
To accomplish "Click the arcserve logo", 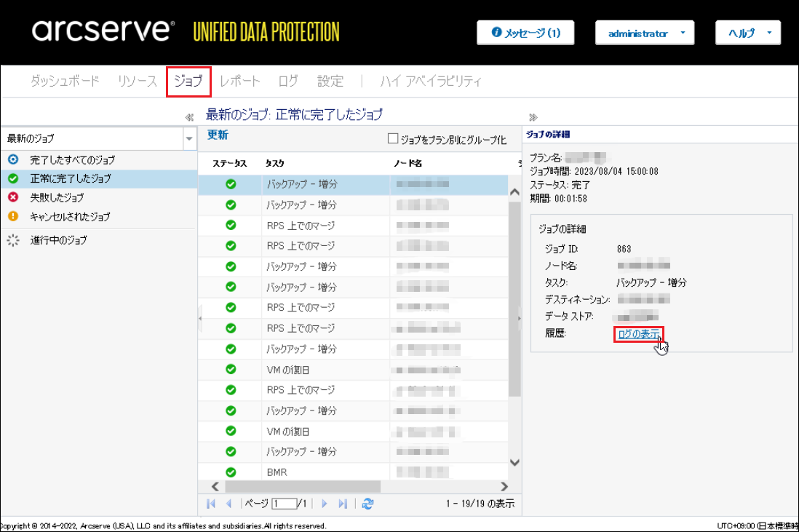I will [x=103, y=30].
